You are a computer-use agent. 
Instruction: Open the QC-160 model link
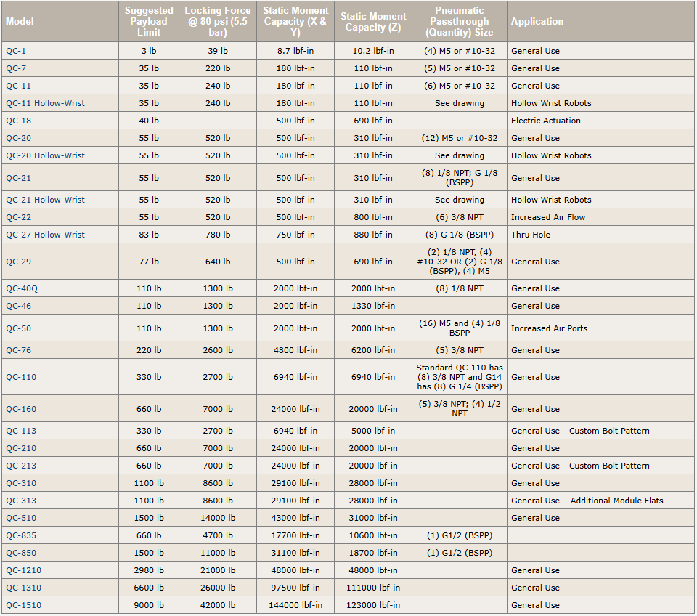pyautogui.click(x=21, y=409)
